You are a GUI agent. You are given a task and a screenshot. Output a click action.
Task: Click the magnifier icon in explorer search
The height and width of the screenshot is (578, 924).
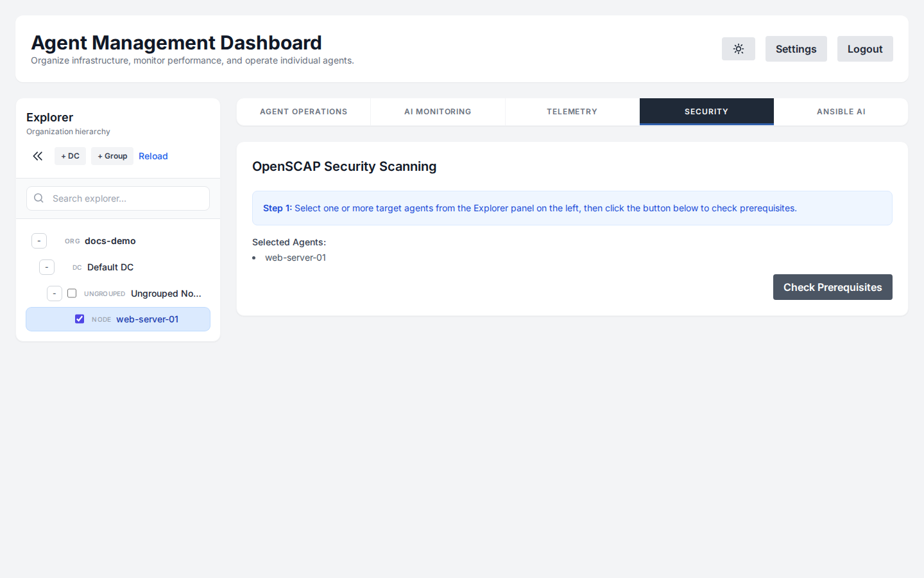click(39, 198)
